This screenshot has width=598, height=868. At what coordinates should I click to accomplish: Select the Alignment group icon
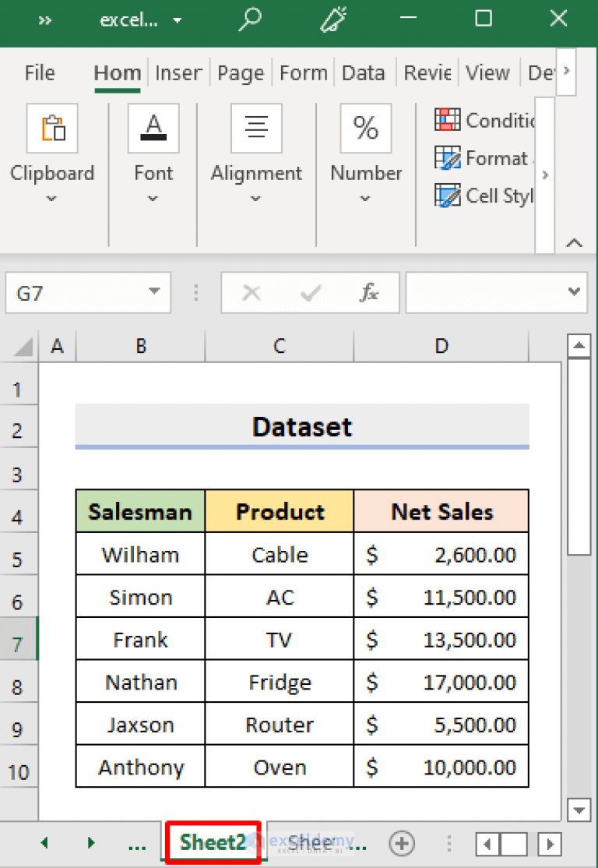pyautogui.click(x=256, y=129)
